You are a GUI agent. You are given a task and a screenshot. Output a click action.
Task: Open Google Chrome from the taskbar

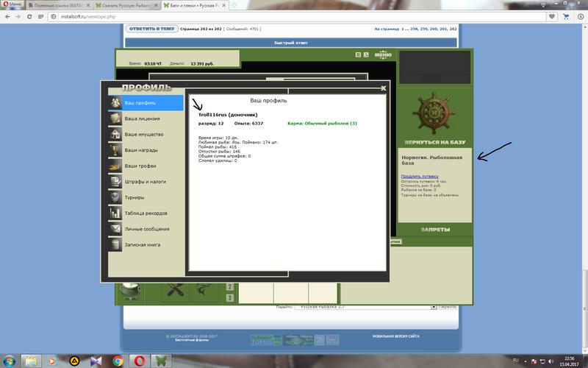tap(118, 361)
